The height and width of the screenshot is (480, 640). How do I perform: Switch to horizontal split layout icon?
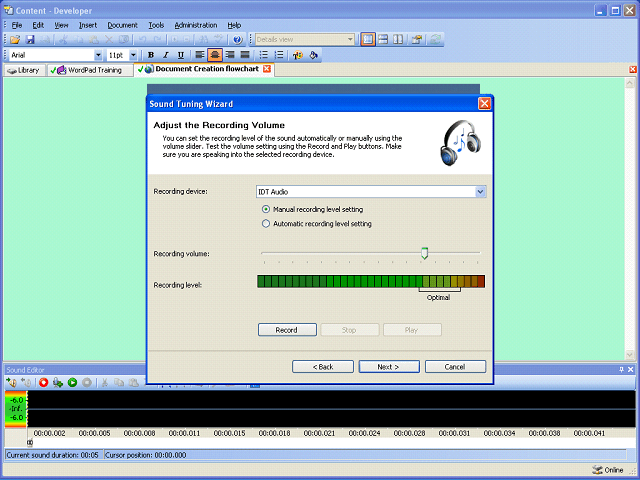[383, 40]
